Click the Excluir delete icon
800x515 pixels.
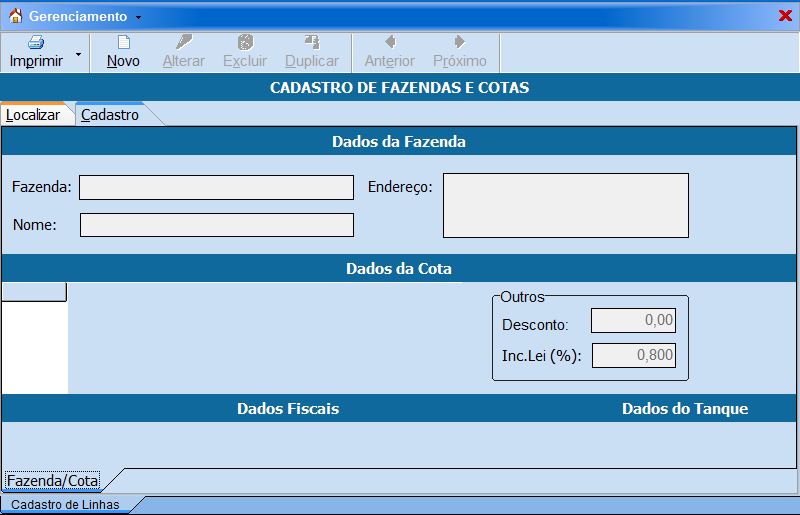pyautogui.click(x=245, y=42)
